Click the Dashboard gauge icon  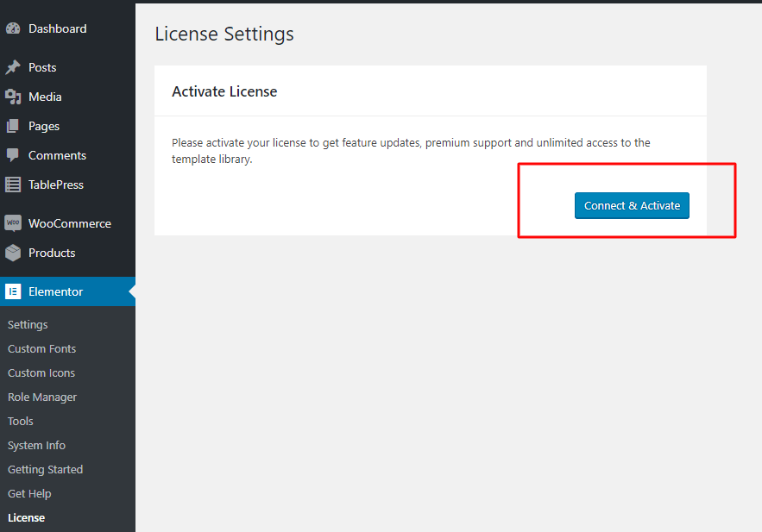click(13, 28)
